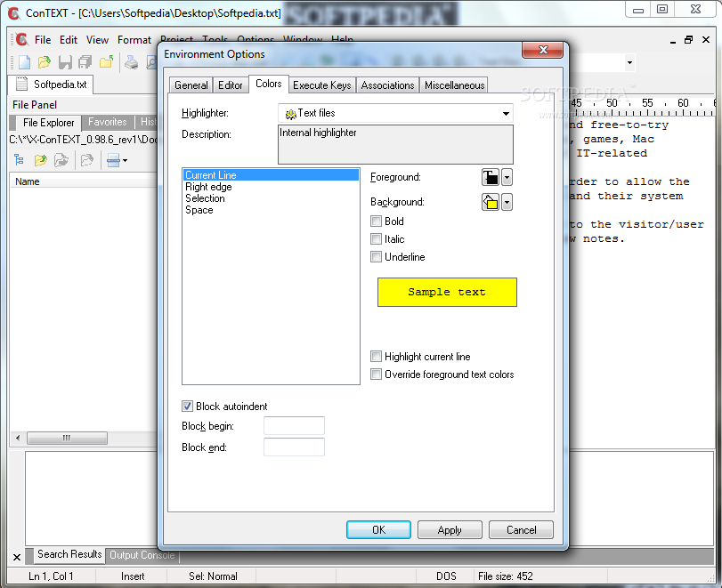The height and width of the screenshot is (588, 722).
Task: Open the View menu
Action: [x=97, y=40]
